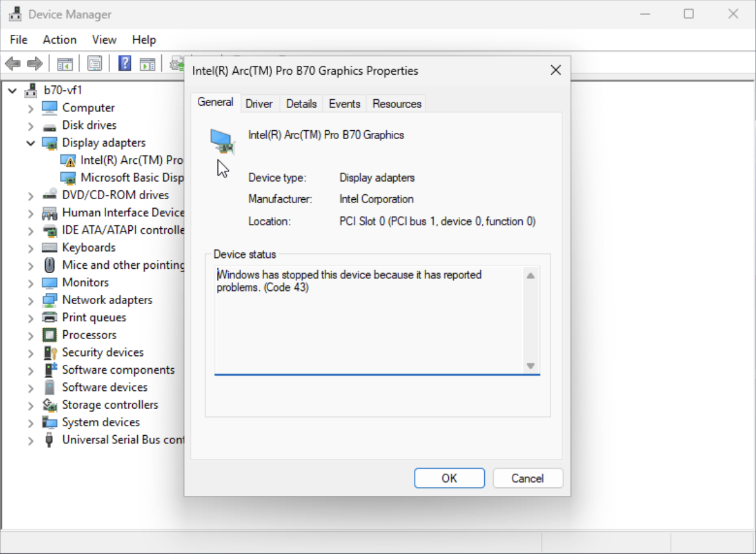Viewport: 756px width, 554px height.
Task: Click the blue Help question mark icon
Action: (x=125, y=64)
